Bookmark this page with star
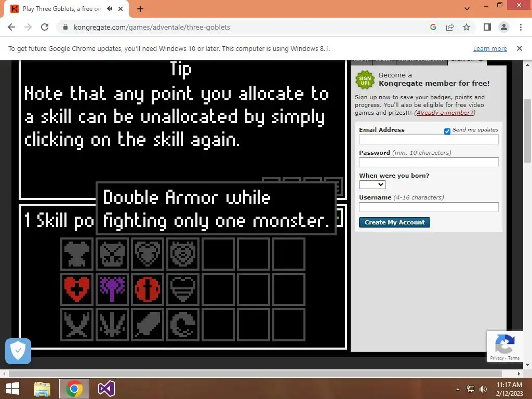This screenshot has height=399, width=532. point(467,27)
